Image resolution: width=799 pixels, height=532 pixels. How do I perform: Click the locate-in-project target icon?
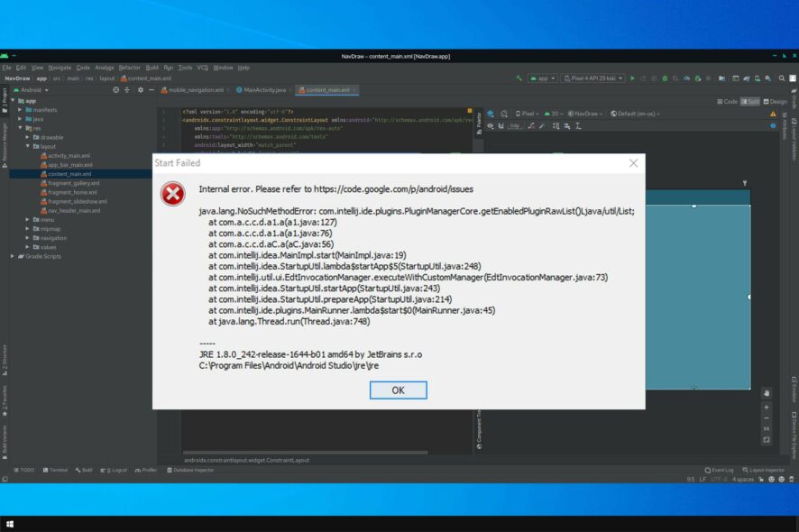pos(115,90)
